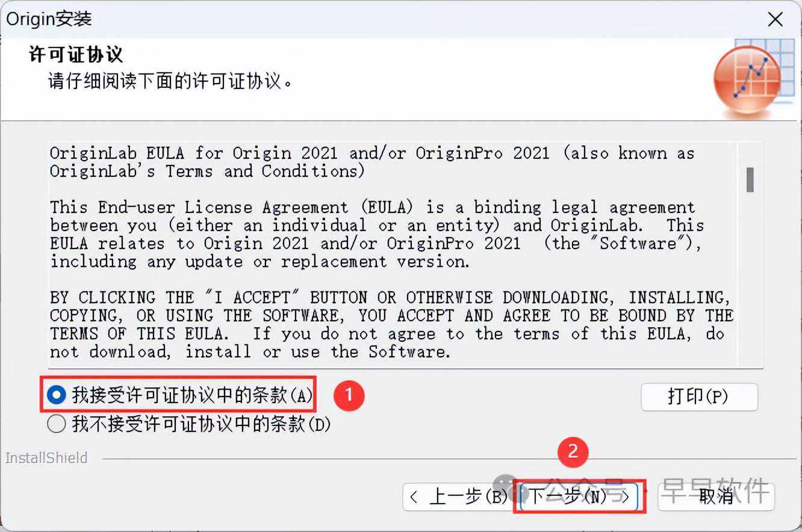The image size is (802, 532).
Task: Continue with 下一步(N) button
Action: [579, 496]
